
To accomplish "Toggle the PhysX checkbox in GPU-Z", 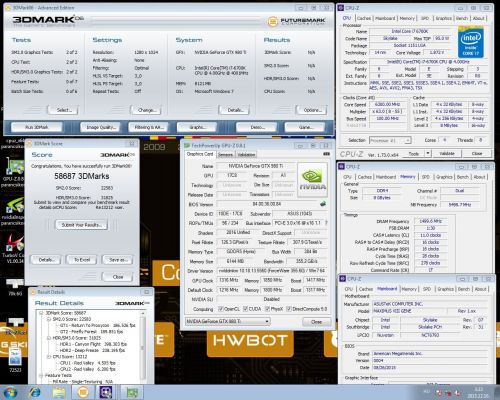I will pyautogui.click(x=267, y=309).
